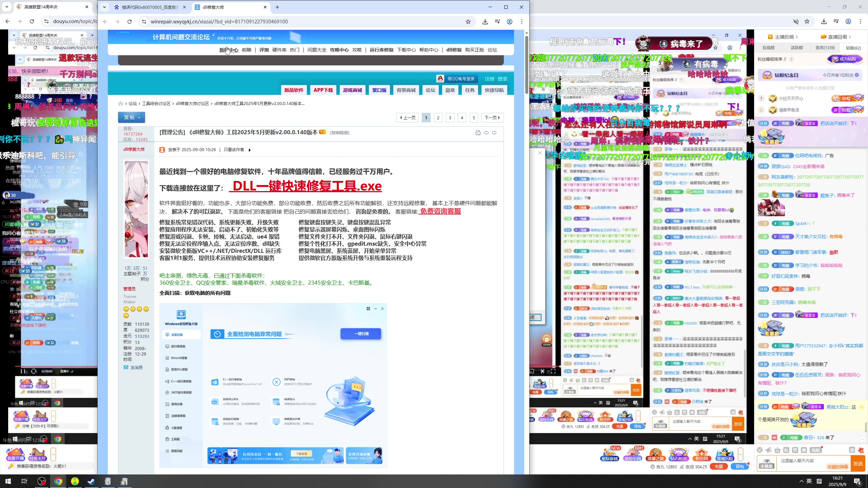Click the 发送 button in the right chat panel
This screenshot has width=868, height=488.
858,464
